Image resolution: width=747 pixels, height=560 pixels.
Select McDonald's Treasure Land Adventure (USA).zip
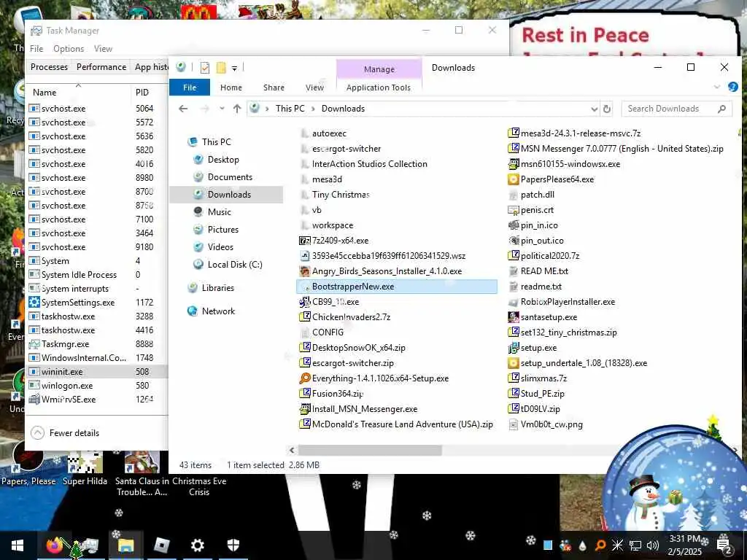tap(402, 424)
